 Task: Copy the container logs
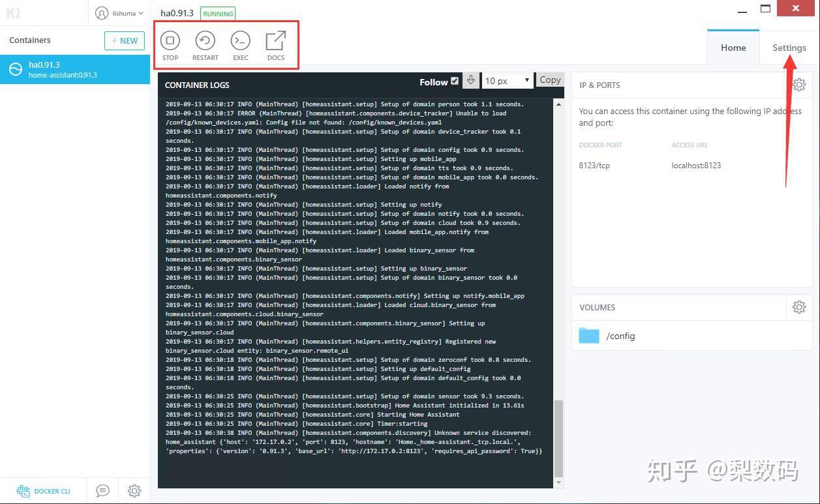coord(549,80)
